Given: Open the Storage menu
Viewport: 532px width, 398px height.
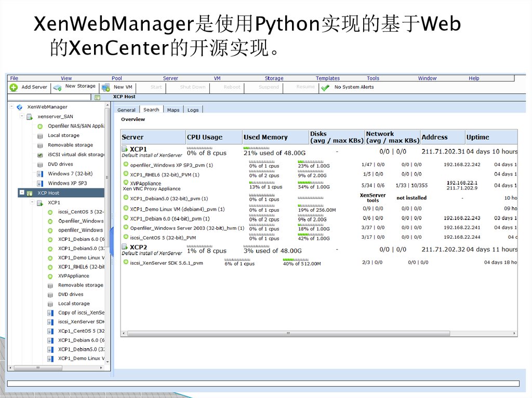Looking at the screenshot, I should click(274, 78).
